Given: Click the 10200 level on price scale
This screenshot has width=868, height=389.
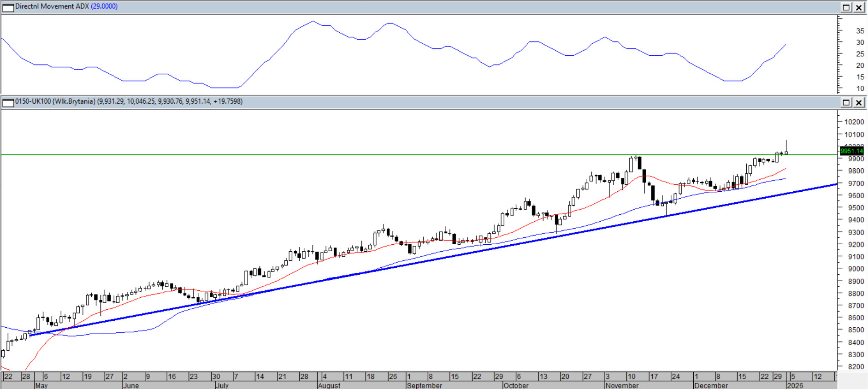Looking at the screenshot, I should coord(854,122).
